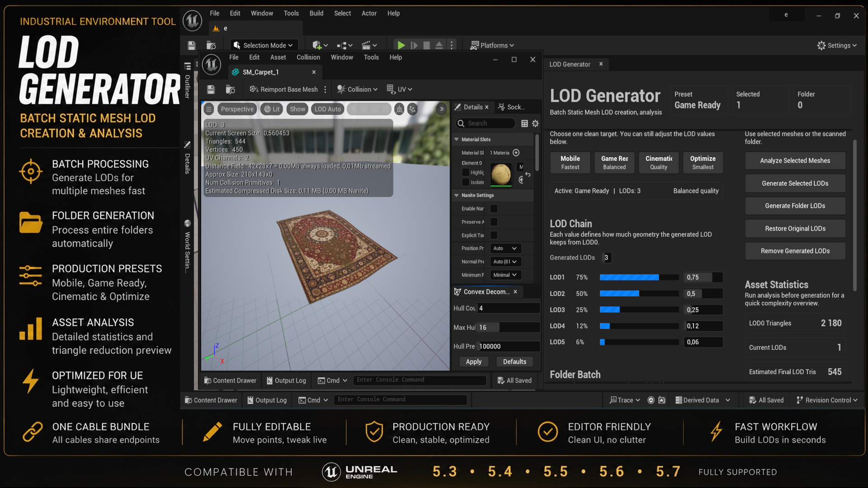This screenshot has height=488, width=868.
Task: Open Details panel settings gear
Action: [x=535, y=123]
